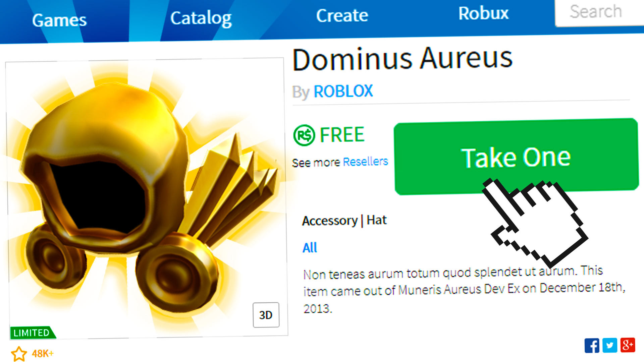
Task: Click the LIMITED badge on thumbnail
Action: 32,333
